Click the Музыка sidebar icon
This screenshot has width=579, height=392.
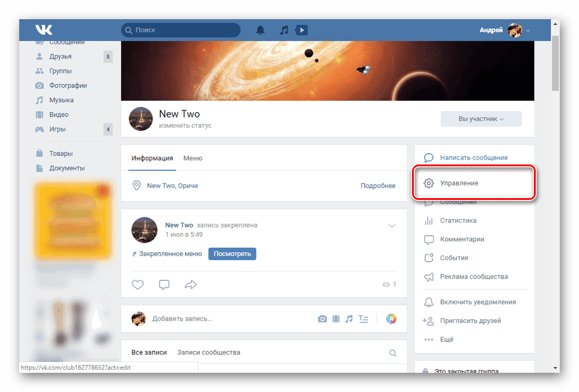point(39,100)
